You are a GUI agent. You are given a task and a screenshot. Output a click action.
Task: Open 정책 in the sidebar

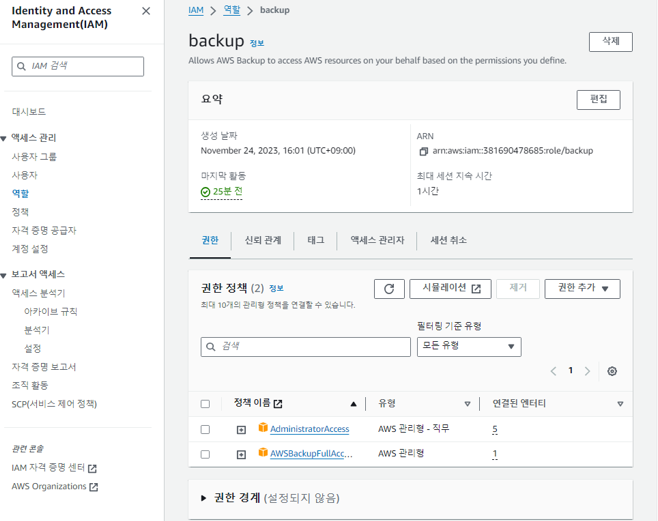click(x=20, y=212)
